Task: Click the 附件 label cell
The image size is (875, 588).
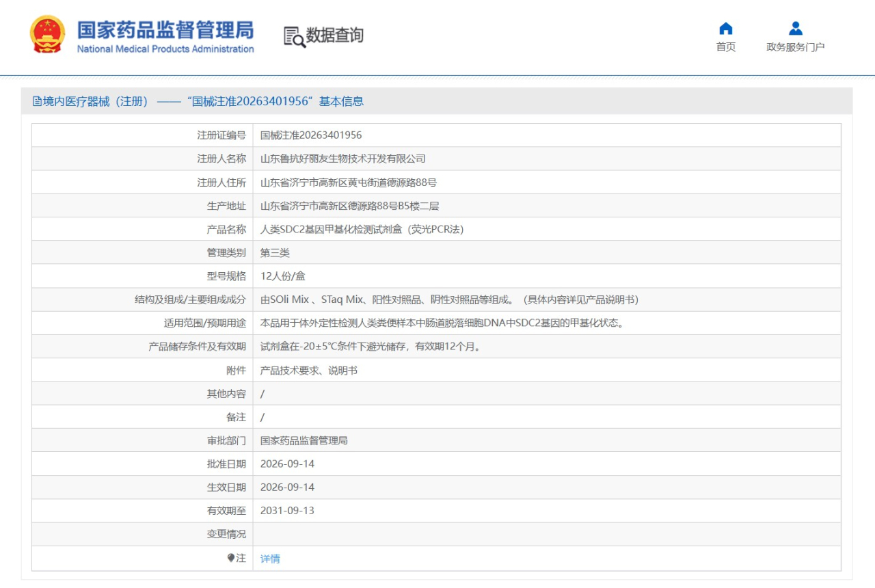Action: pyautogui.click(x=142, y=370)
